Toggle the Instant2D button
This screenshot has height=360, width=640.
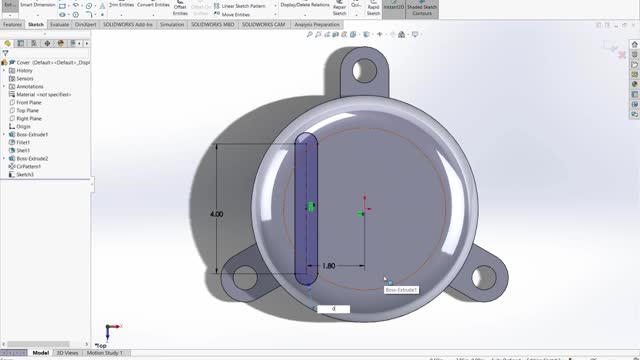[394, 6]
